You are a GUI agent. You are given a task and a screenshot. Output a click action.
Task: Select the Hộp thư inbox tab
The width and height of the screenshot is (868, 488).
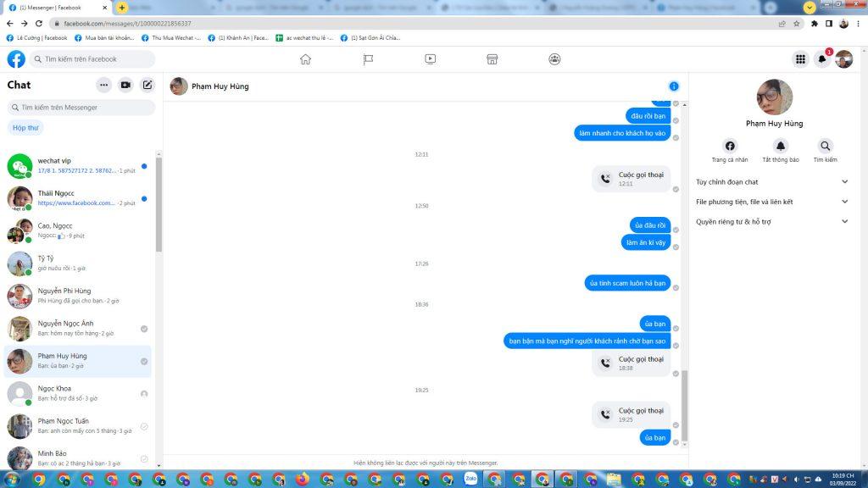tap(25, 128)
